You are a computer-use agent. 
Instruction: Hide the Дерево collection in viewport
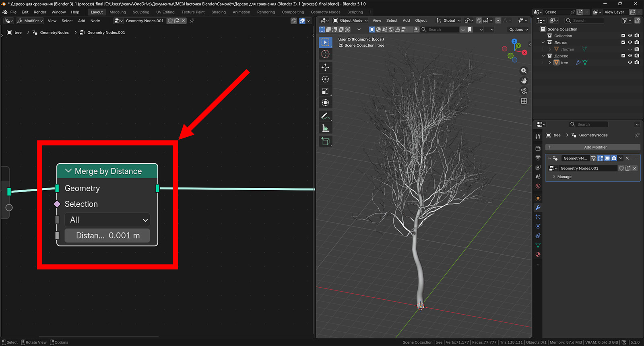click(630, 56)
